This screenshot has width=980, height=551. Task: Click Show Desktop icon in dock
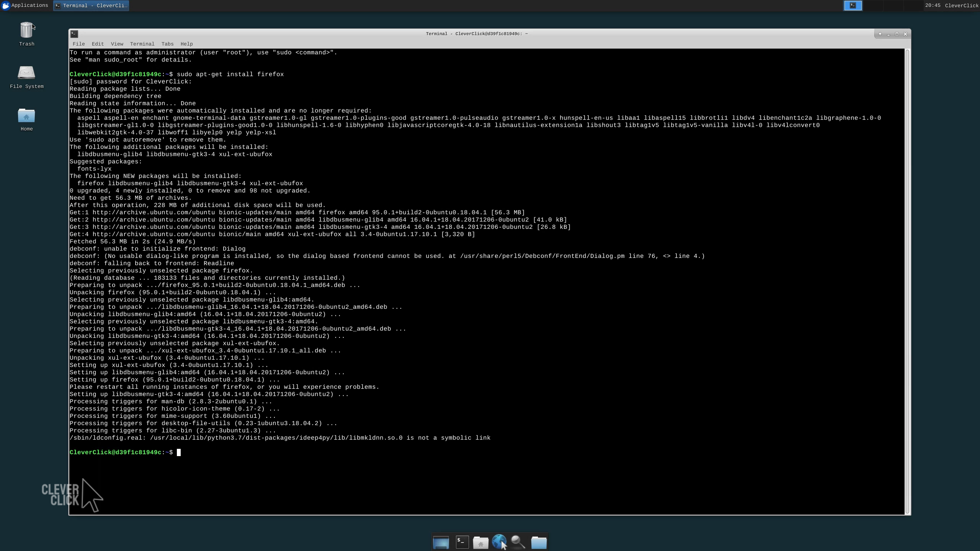point(441,542)
